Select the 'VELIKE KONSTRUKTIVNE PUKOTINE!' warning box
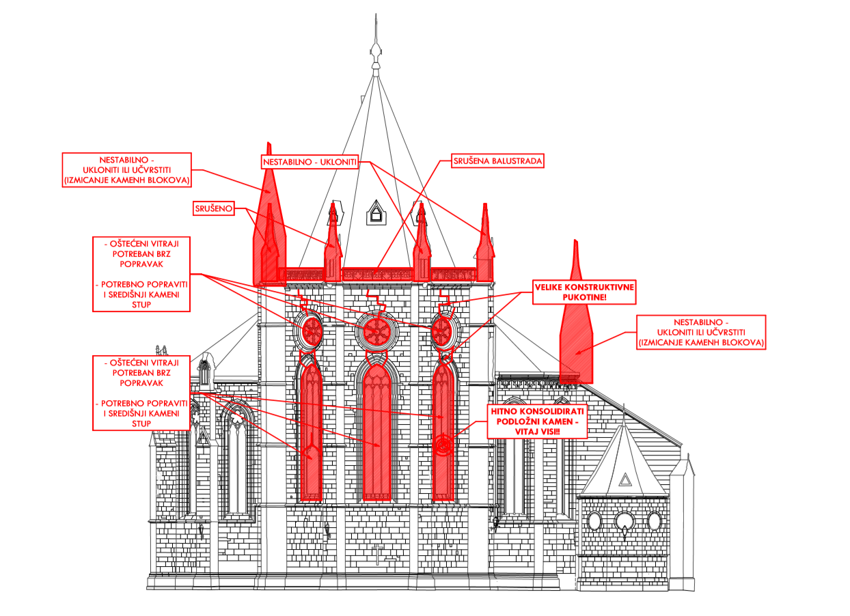Viewport: 850px width, 616px height. pos(585,293)
